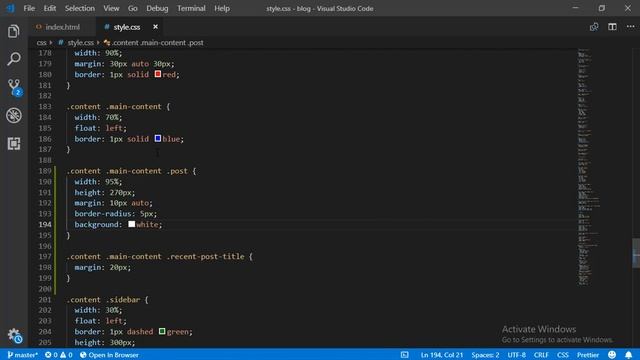Select the style.css tab
640x360 pixels.
(x=127, y=27)
